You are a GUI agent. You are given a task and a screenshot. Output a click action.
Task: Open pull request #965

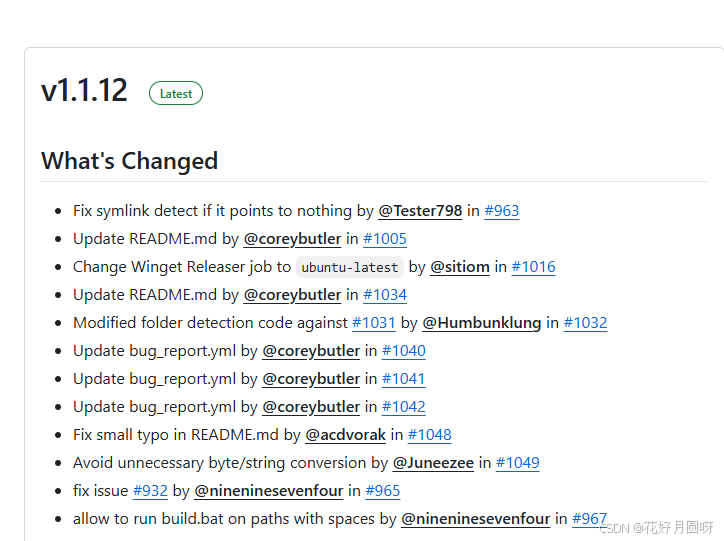383,491
